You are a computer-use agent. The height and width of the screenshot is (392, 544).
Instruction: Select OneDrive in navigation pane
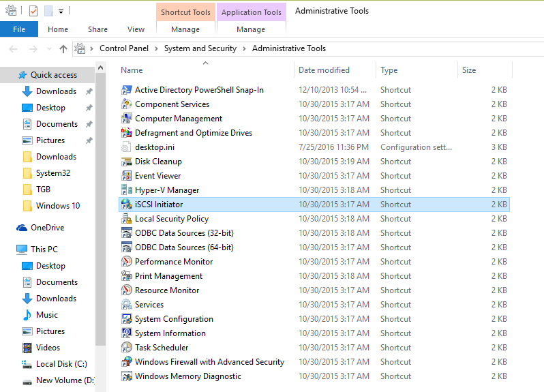coord(47,228)
